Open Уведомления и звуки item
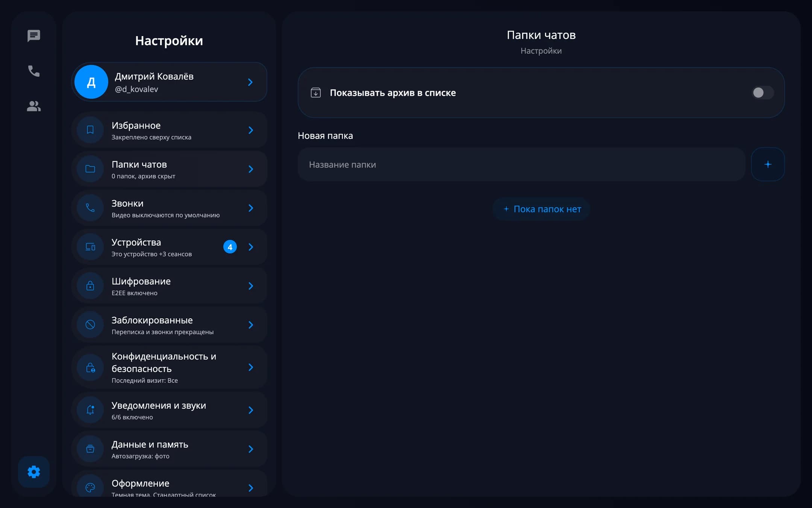The width and height of the screenshot is (812, 508). tap(169, 410)
